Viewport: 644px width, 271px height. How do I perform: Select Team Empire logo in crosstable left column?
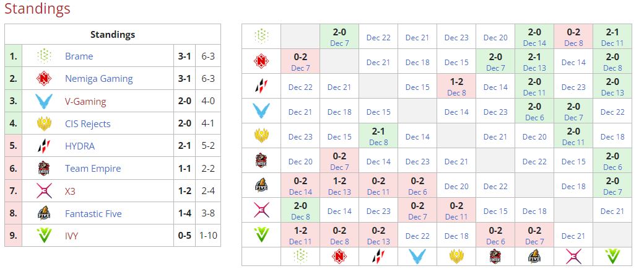261,161
